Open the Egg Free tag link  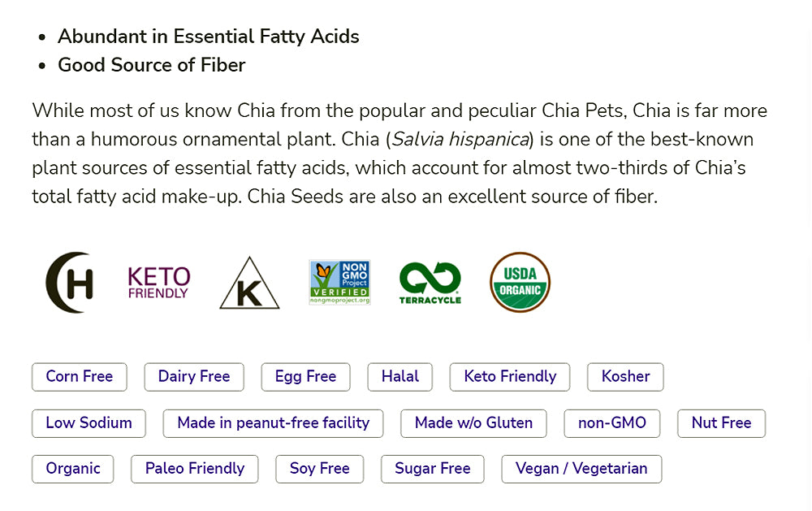[x=305, y=377]
